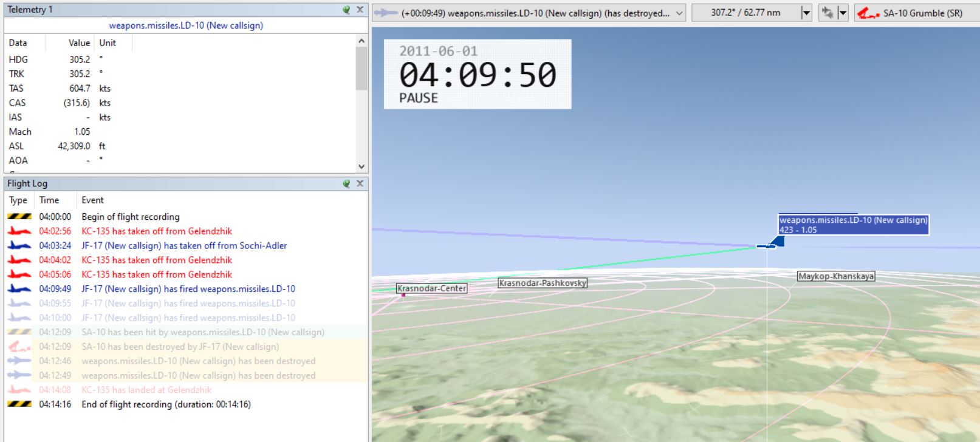Click the missile icon in the object selector
980x442 pixels.
(x=386, y=13)
